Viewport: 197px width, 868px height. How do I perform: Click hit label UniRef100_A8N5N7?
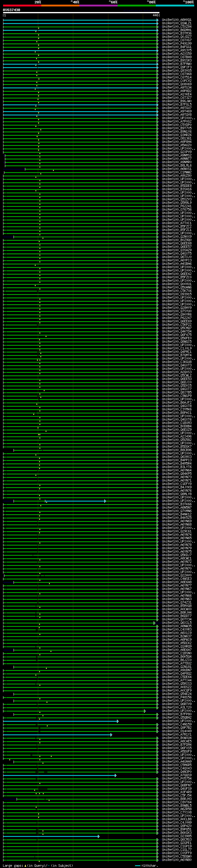(x=176, y=507)
